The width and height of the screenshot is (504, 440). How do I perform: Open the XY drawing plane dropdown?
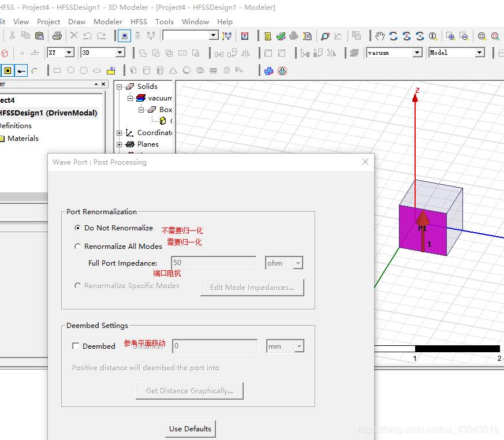tap(69, 53)
